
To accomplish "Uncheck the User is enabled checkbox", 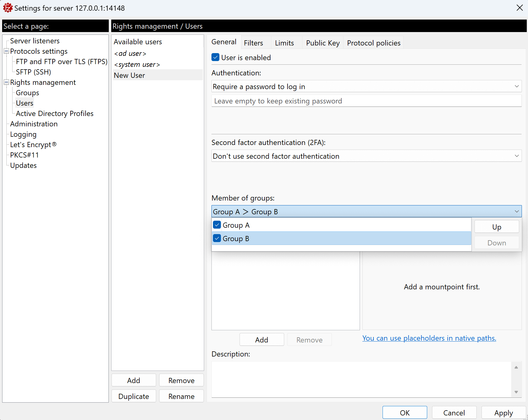I will tap(215, 57).
